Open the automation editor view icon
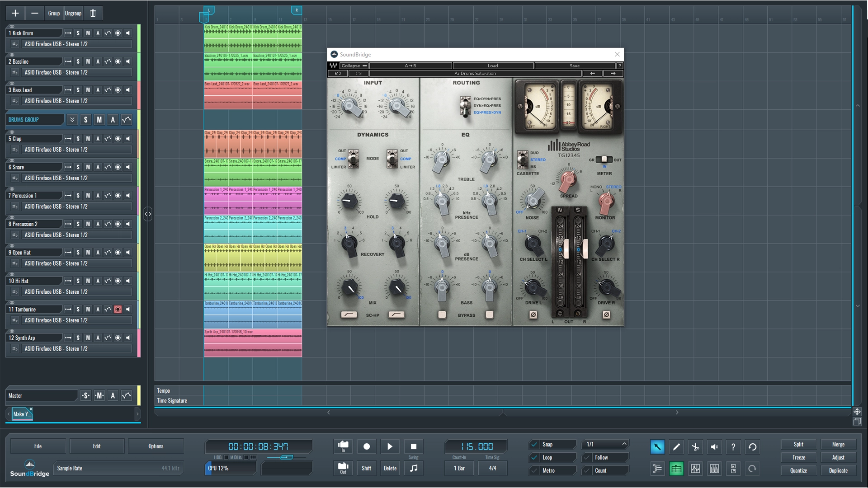Viewport: 868px width, 488px height. click(695, 469)
